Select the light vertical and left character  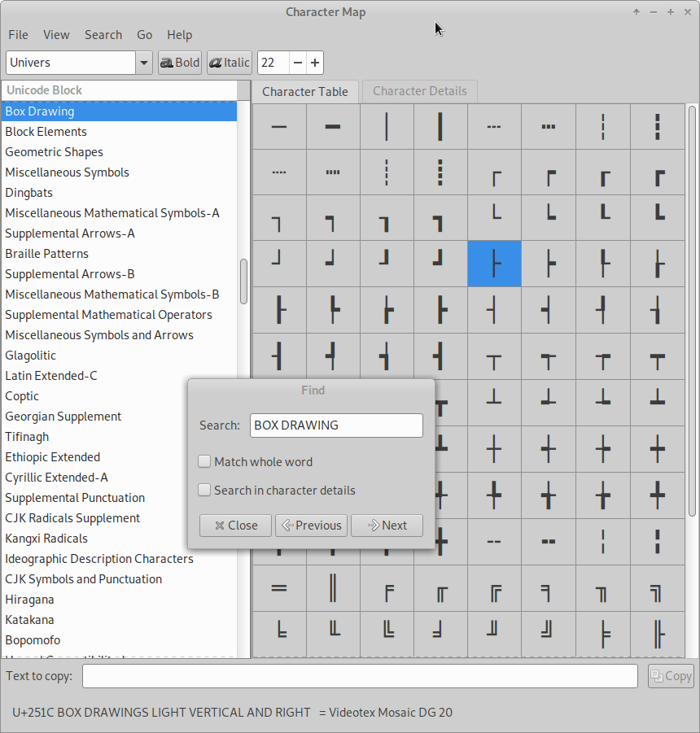pos(494,310)
